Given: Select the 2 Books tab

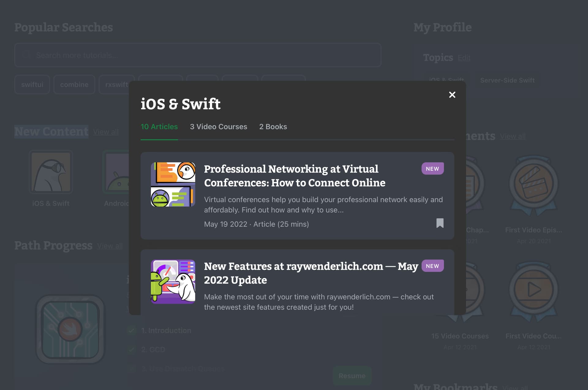Looking at the screenshot, I should click(x=273, y=127).
